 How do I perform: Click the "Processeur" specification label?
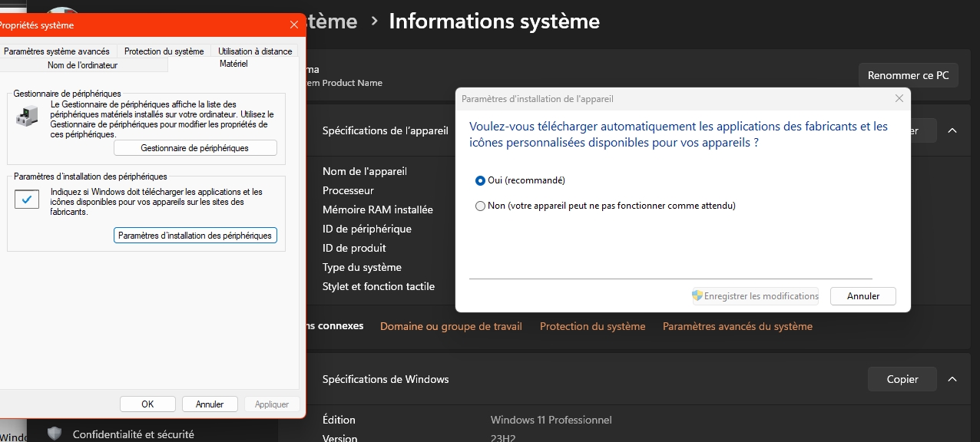point(348,190)
